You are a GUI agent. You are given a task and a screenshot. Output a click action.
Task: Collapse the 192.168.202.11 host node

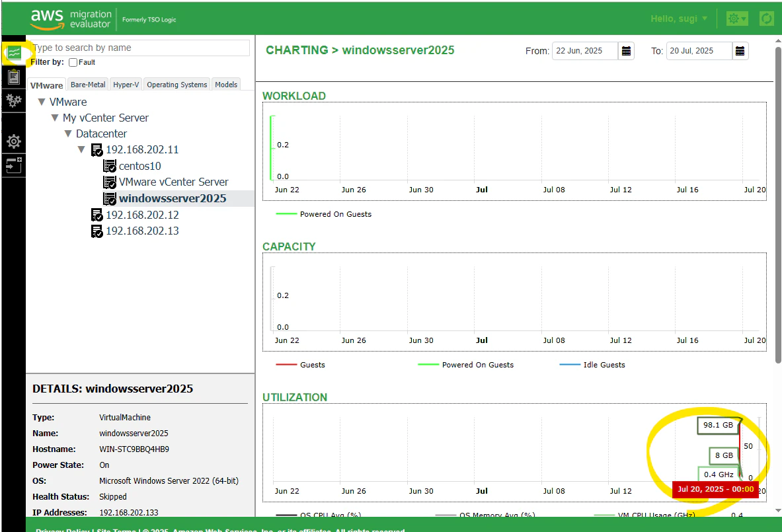tap(82, 149)
